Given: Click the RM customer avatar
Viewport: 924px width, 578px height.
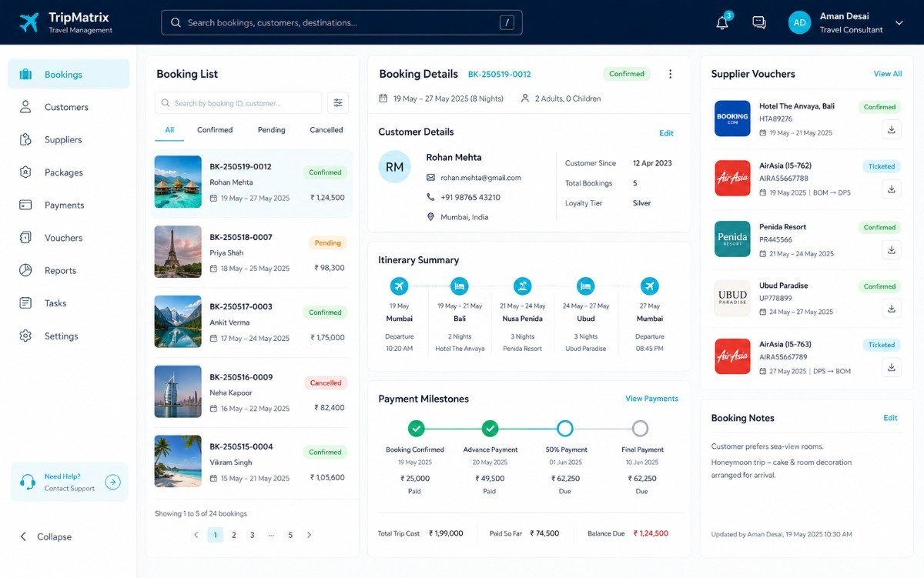Looking at the screenshot, I should (394, 166).
